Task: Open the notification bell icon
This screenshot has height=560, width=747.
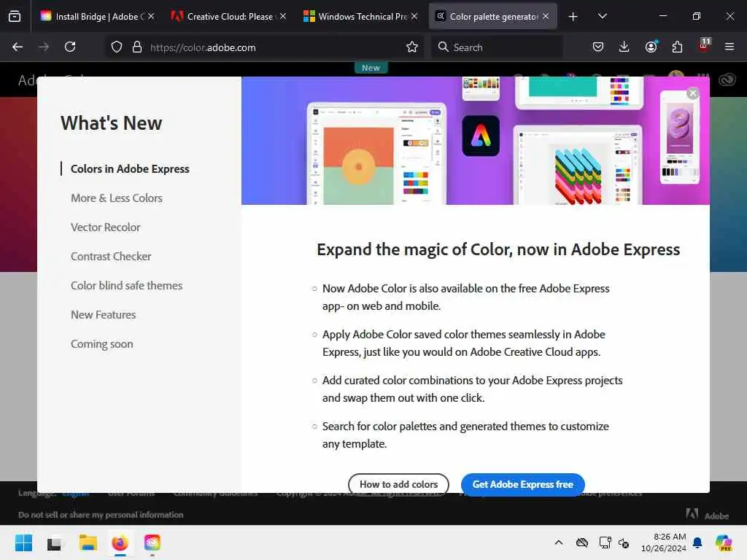Action: click(697, 542)
